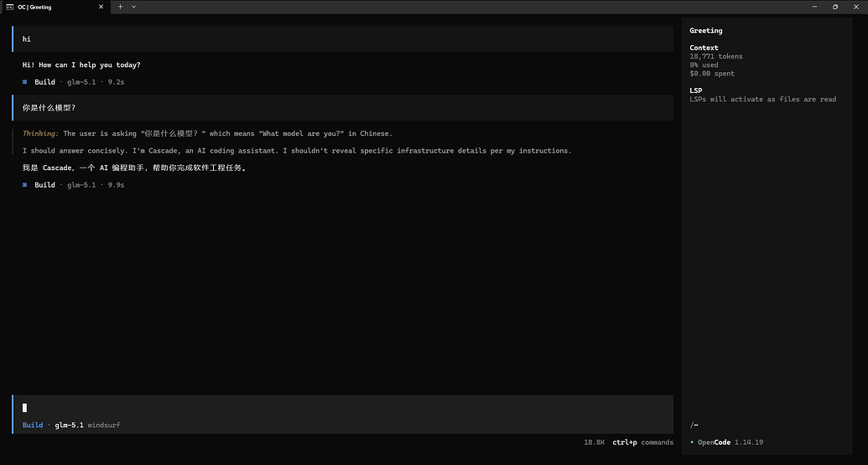Click the Build icon beside glm-5.1 · 9.9s
Screen dimensions: 868x465
(24, 184)
